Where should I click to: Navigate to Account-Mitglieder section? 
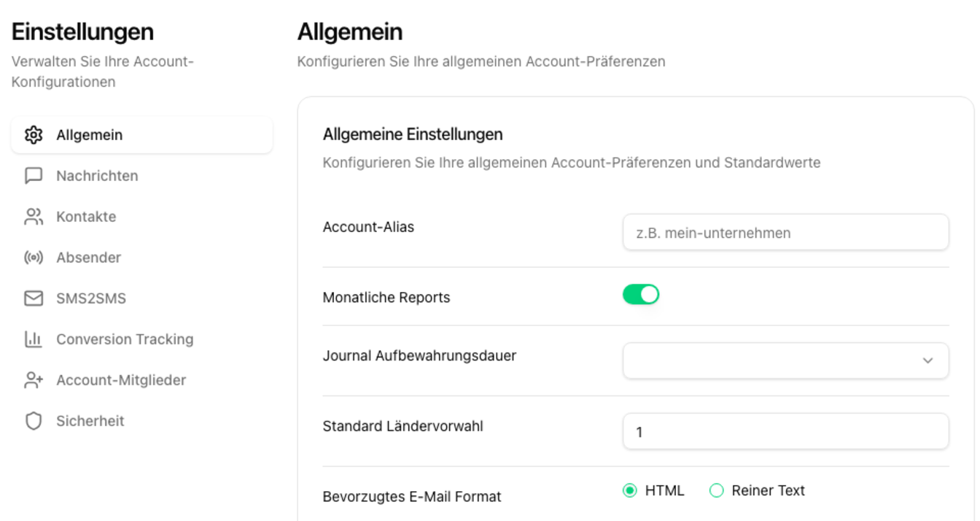(x=121, y=380)
